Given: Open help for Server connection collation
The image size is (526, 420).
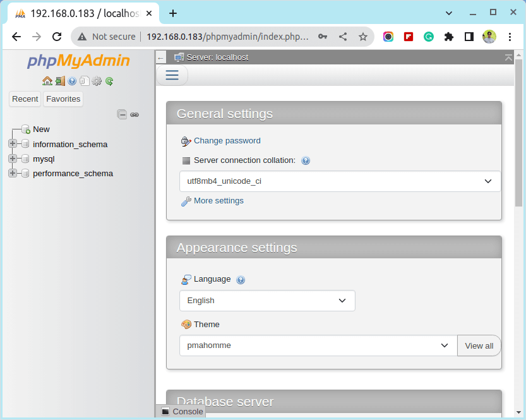Looking at the screenshot, I should [306, 160].
